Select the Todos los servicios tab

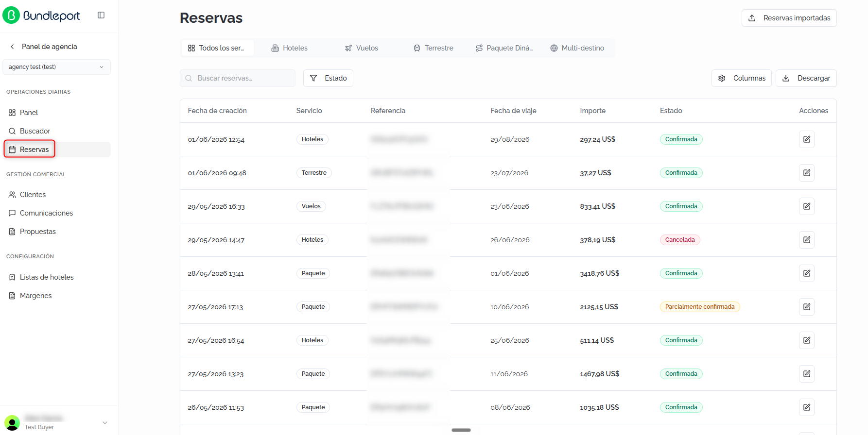(218, 48)
